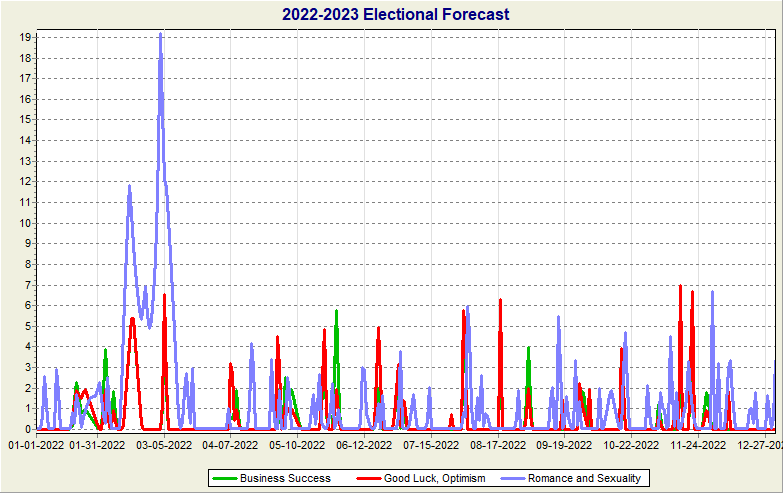The height and width of the screenshot is (493, 783).
Task: Click the 06-12-2022 date label
Action: click(364, 444)
